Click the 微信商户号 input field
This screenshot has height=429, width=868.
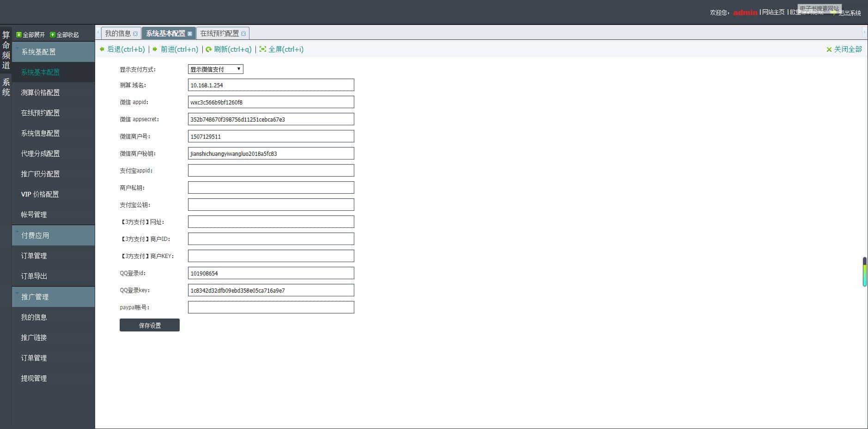pos(271,136)
